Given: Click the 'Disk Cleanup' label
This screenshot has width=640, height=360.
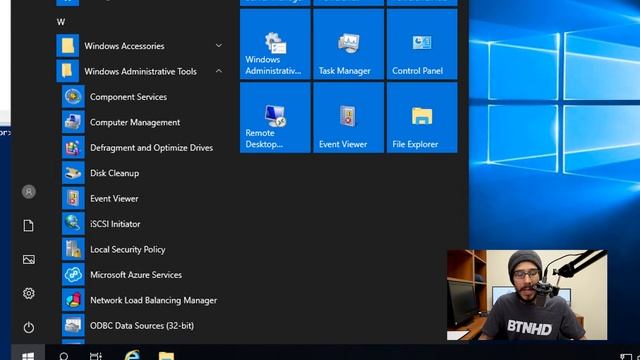Looking at the screenshot, I should click(114, 173).
